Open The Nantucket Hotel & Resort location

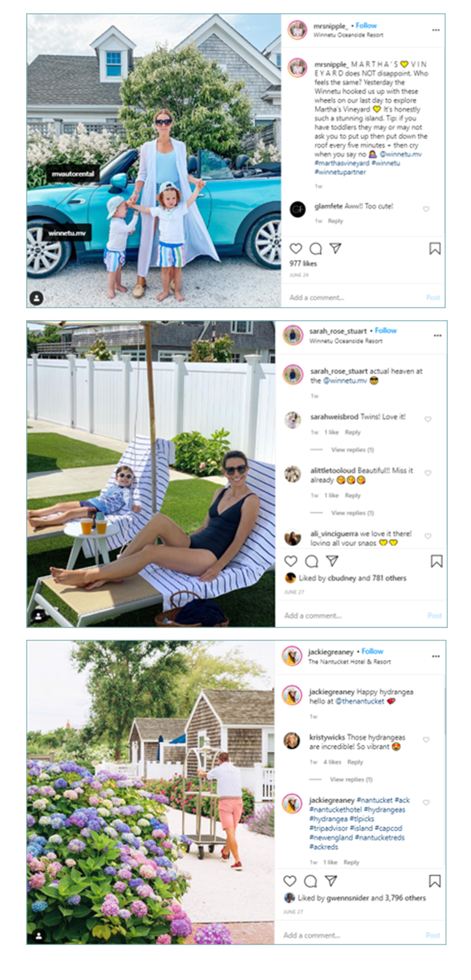pyautogui.click(x=349, y=661)
